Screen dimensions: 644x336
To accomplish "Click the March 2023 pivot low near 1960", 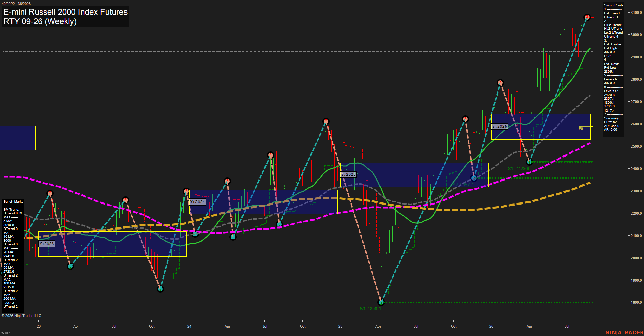I will [x=70, y=266].
